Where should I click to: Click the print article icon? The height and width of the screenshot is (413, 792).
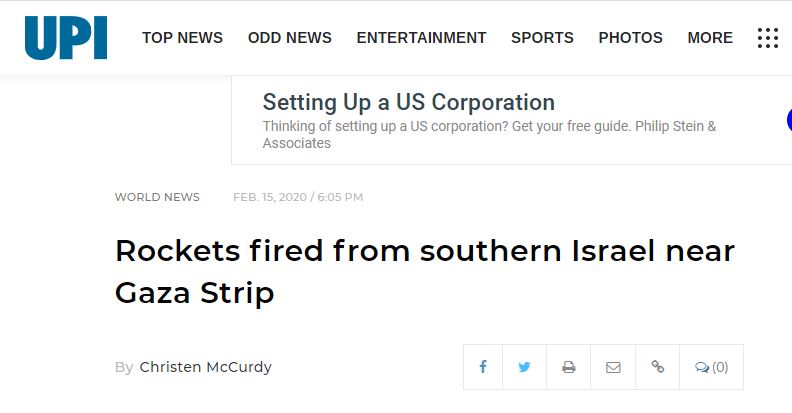568,367
